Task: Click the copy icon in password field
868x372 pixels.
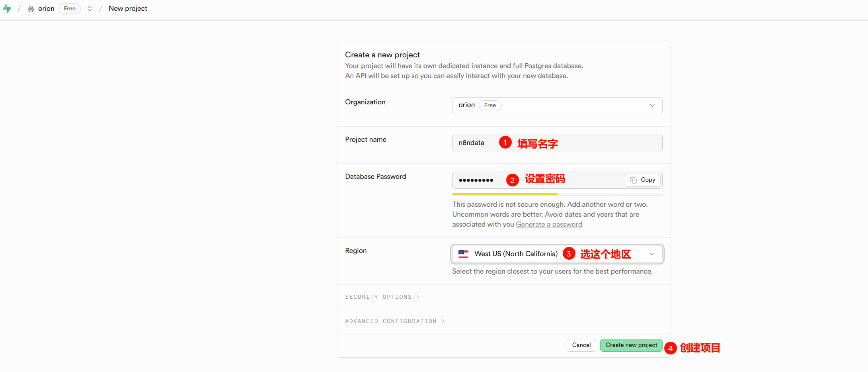Action: [634, 180]
